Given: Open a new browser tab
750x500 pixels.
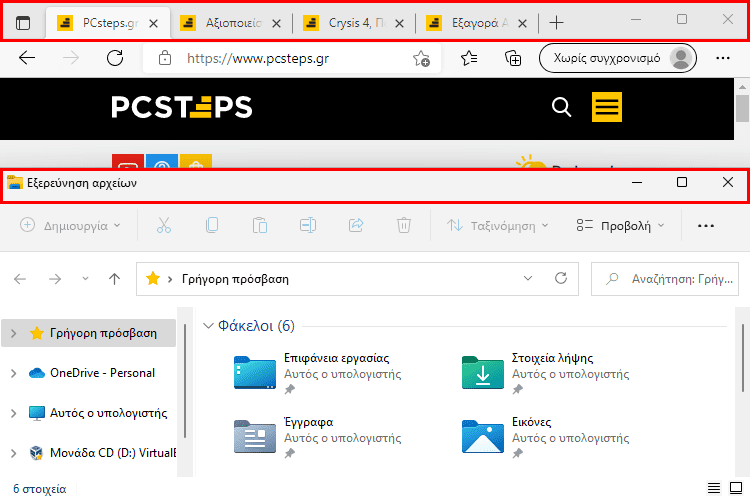Looking at the screenshot, I should 557,22.
